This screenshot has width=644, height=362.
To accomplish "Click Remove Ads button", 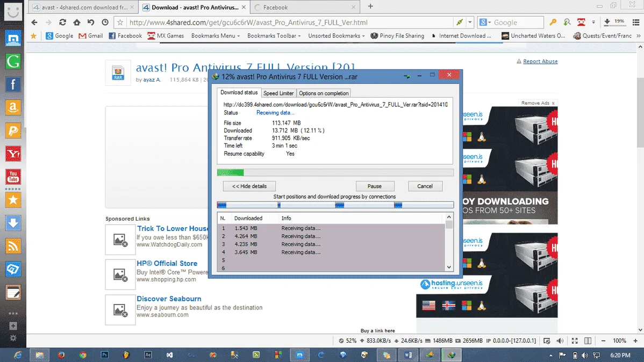I will click(538, 103).
